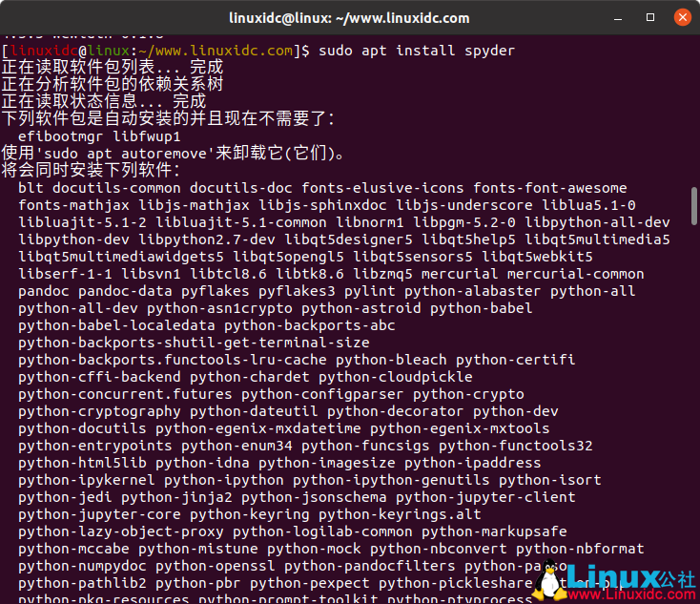Click the package libjs-sphinxdoc
The width and height of the screenshot is (700, 604).
(322, 205)
